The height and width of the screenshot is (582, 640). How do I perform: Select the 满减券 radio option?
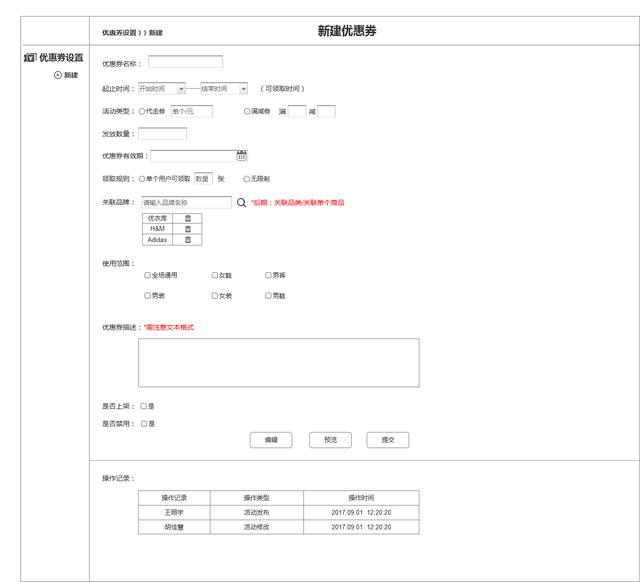coord(247,111)
